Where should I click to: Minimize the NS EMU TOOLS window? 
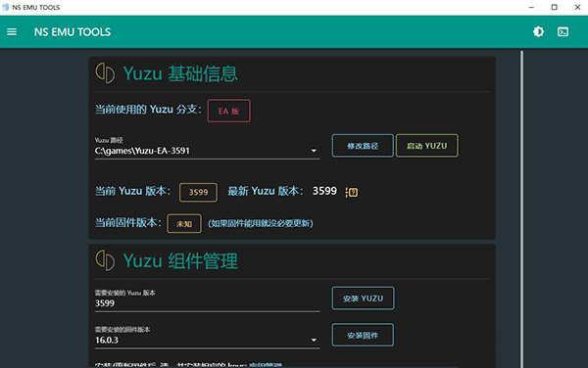[531, 7]
